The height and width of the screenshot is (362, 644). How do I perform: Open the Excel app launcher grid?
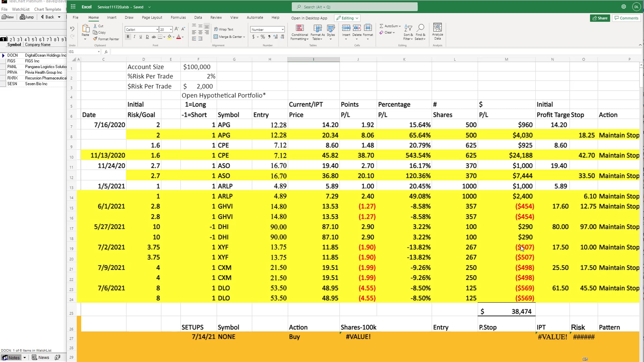[73, 7]
